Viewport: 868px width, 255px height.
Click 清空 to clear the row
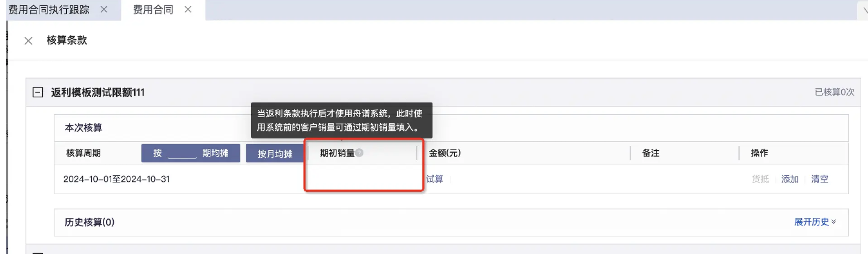click(x=819, y=179)
